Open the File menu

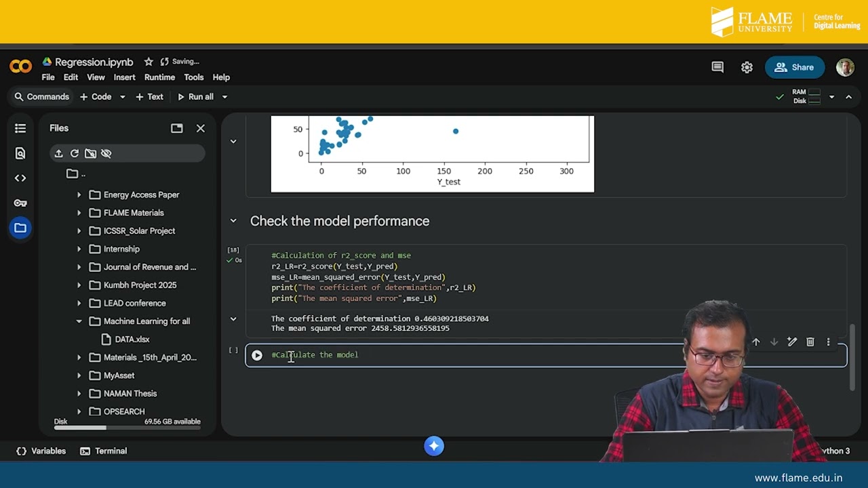point(48,77)
